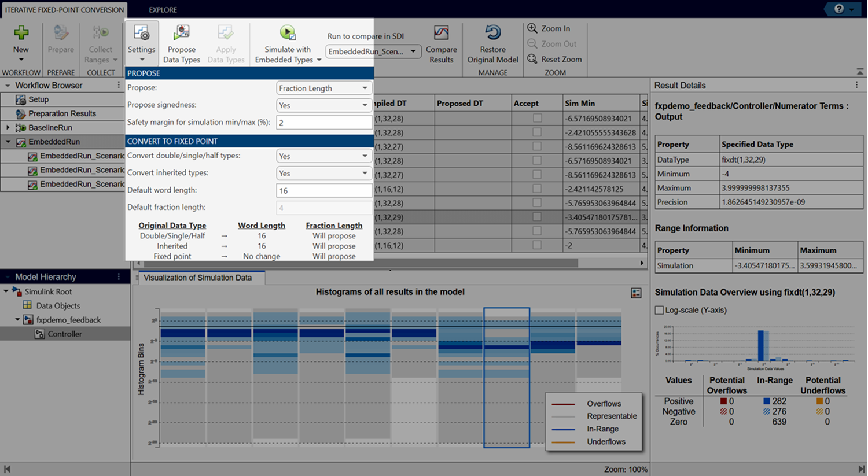
Task: Select the Visualization of Simulation Data tab
Action: click(197, 278)
